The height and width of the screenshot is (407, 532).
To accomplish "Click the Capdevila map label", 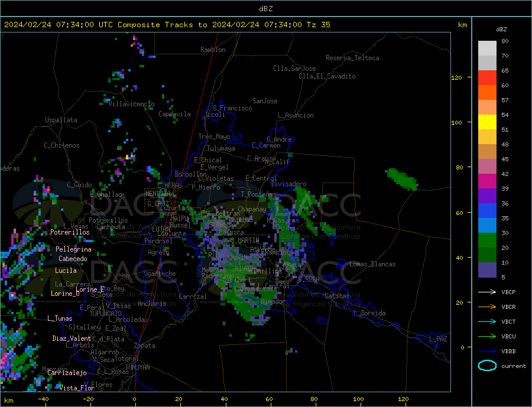I will click(174, 114).
